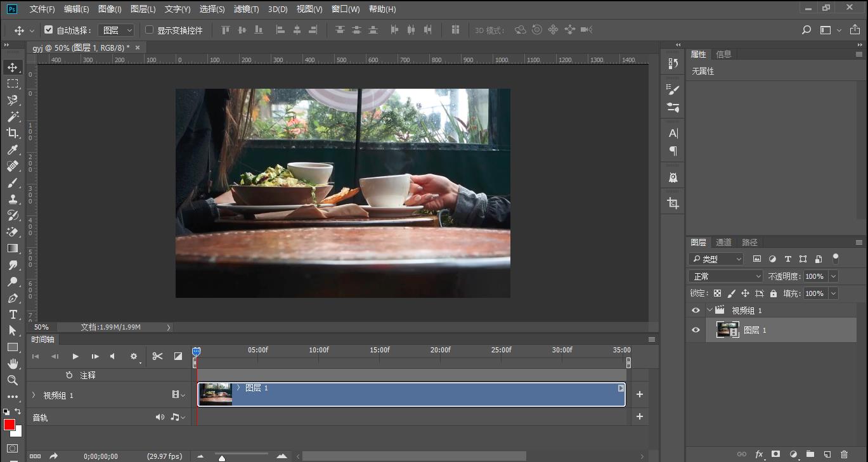Open the auto-select 图层 dropdown
This screenshot has height=462, width=868.
[x=116, y=30]
